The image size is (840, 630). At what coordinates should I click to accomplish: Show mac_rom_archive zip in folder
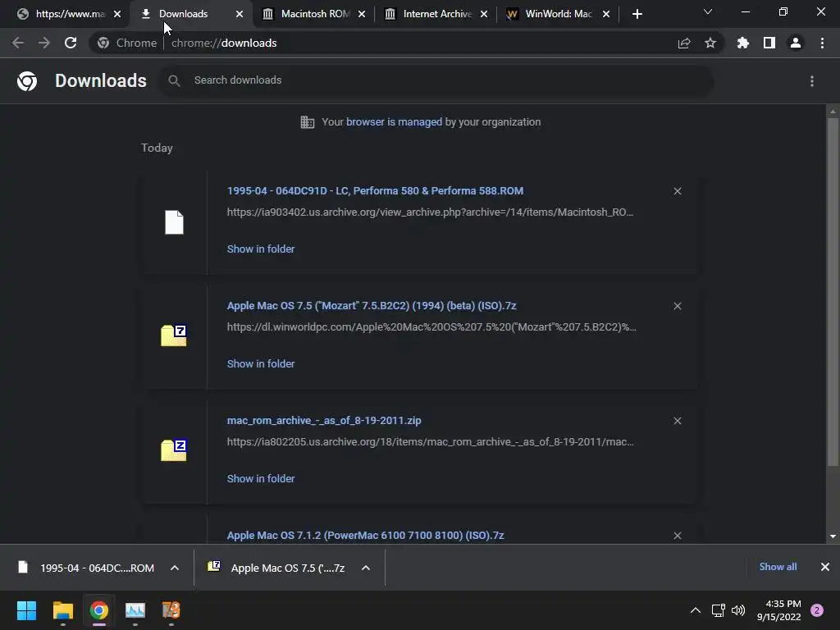tap(261, 479)
